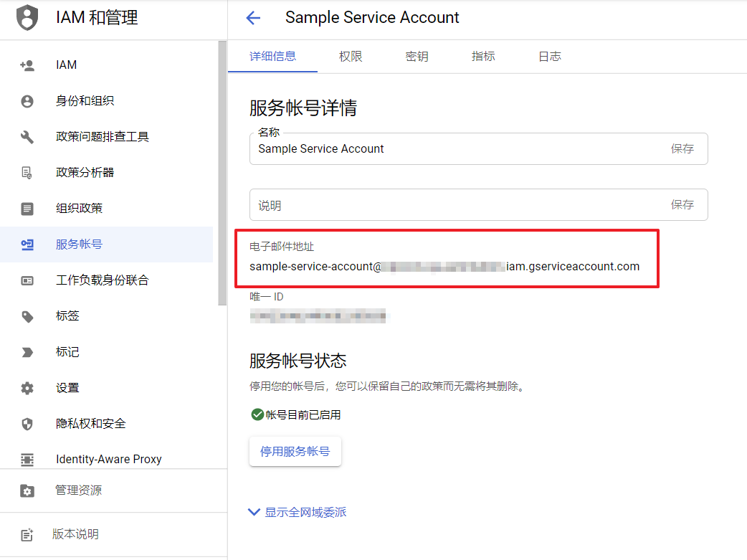The width and height of the screenshot is (747, 560).
Task: Click the sidebar vertical scrollbar
Action: 222,172
